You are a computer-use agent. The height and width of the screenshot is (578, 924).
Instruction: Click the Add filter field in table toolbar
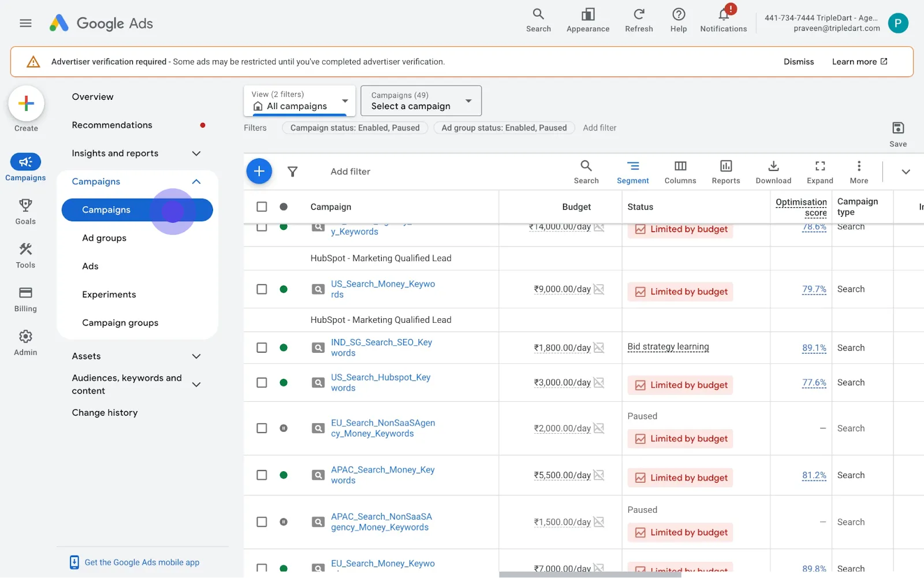[351, 171]
